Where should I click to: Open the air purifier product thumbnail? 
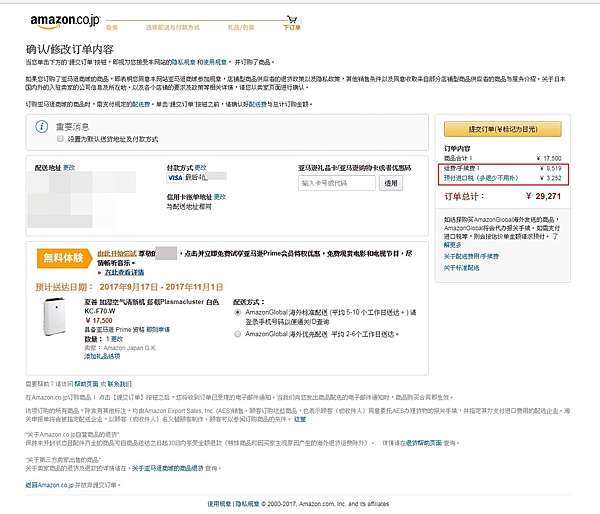click(x=54, y=317)
